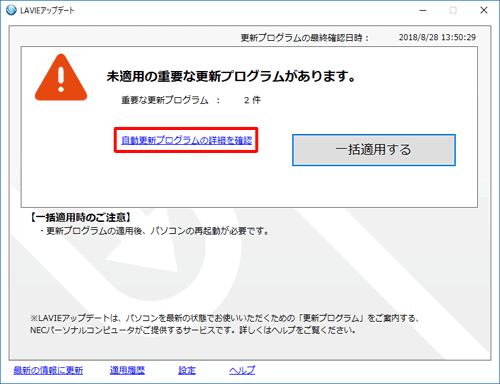Click the orange warning triangle icon

pos(61,77)
